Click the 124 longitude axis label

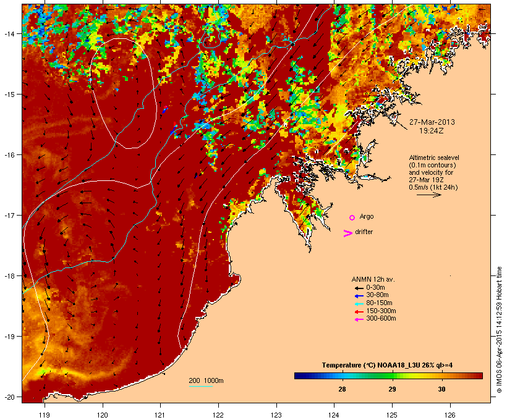[x=334, y=415]
